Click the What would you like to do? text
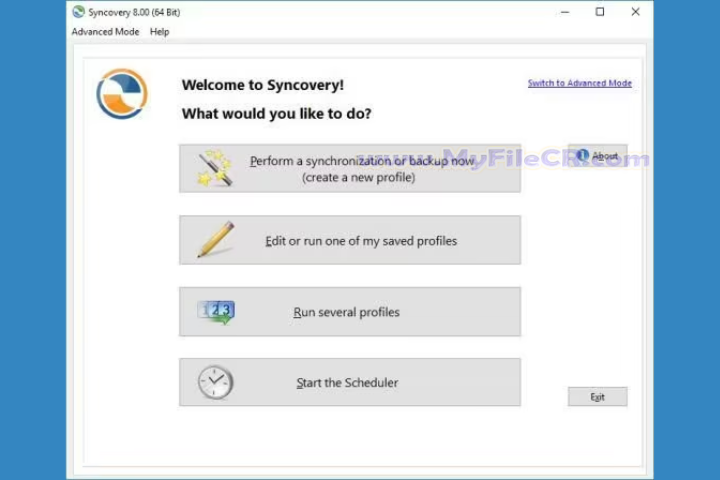This screenshot has width=720, height=480. [276, 113]
